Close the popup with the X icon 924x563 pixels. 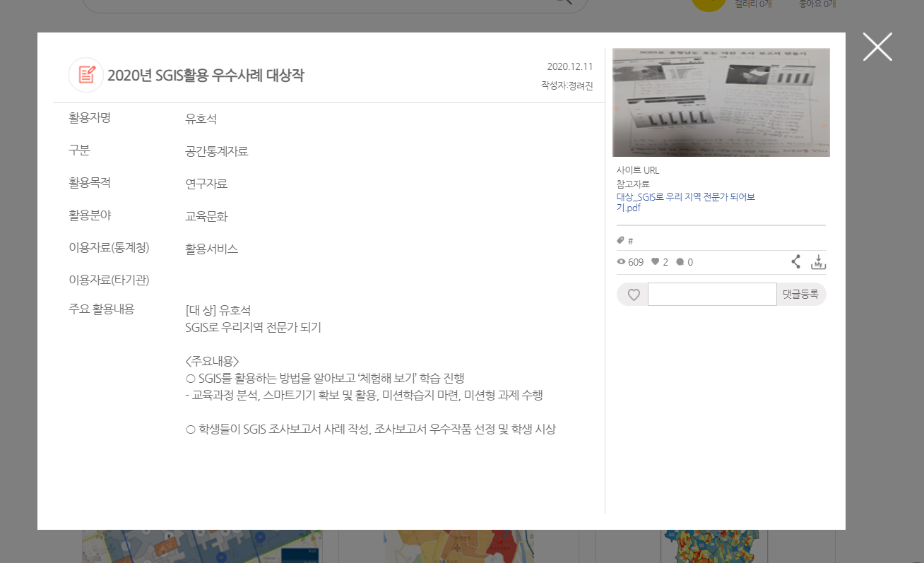click(x=877, y=47)
